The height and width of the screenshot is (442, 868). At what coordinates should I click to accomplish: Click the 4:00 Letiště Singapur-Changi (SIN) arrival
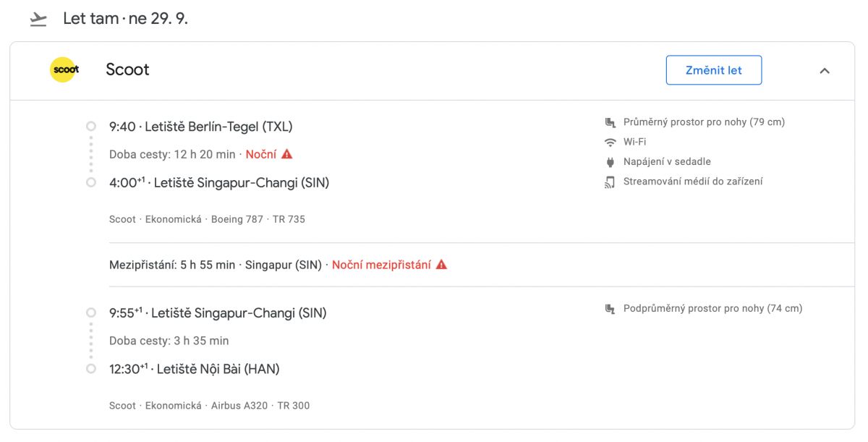point(219,183)
